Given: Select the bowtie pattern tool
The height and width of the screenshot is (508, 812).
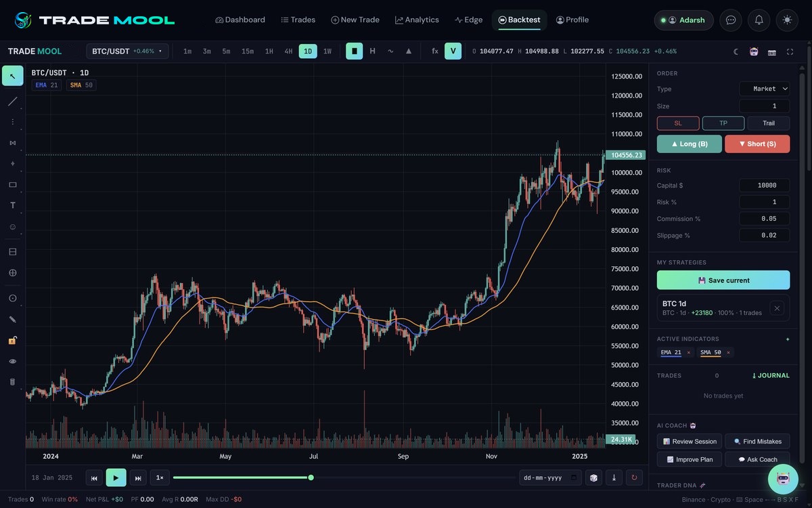Looking at the screenshot, I should tap(12, 143).
